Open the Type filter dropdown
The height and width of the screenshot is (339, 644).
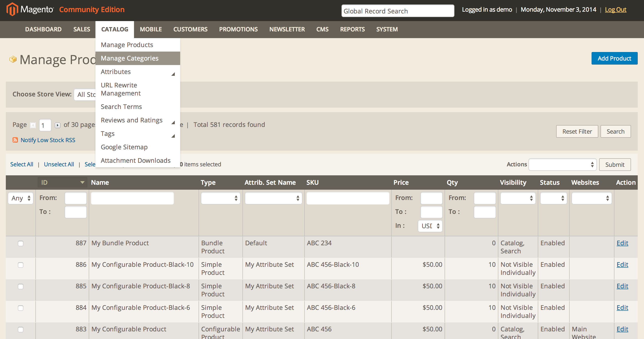220,198
